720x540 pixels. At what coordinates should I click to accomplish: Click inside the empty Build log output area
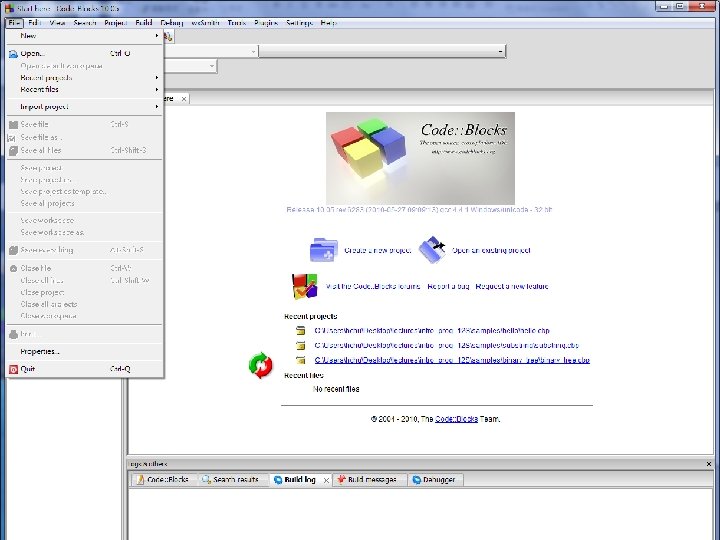pos(420,514)
